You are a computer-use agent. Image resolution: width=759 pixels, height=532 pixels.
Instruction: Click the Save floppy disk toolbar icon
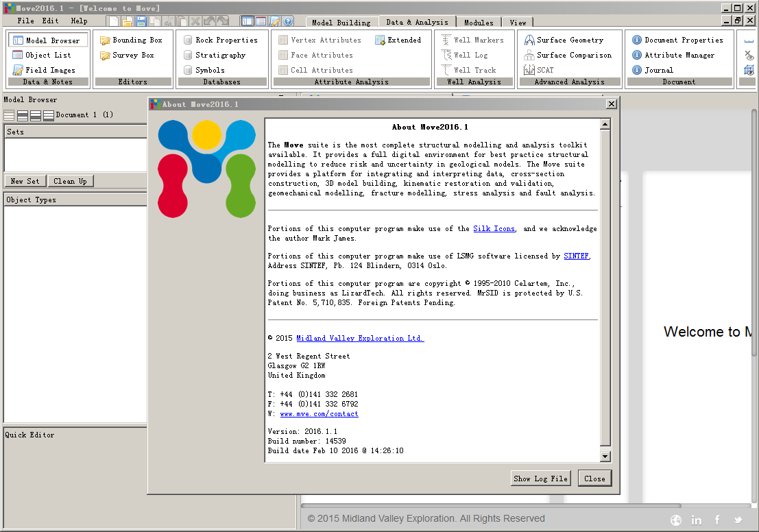tap(141, 21)
